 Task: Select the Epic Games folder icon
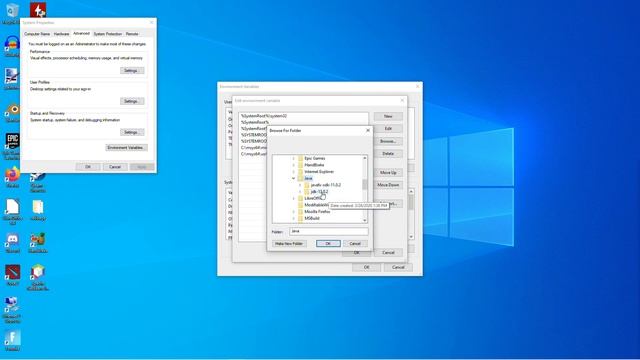(301, 158)
